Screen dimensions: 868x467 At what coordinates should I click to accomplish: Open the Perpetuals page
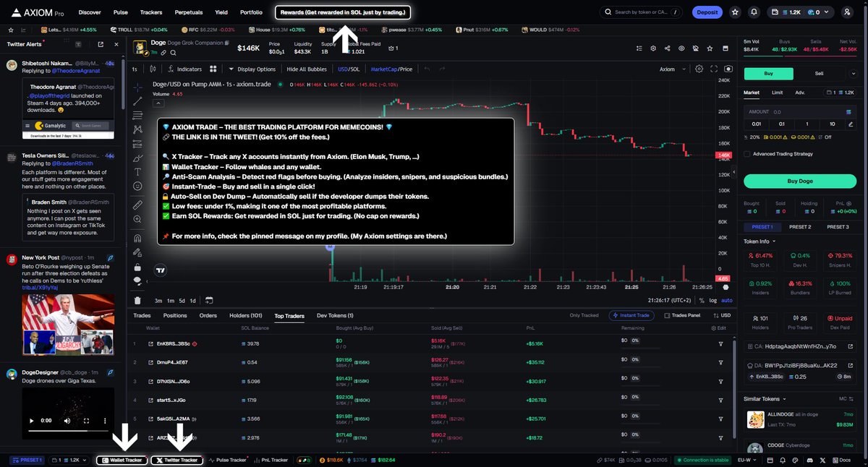click(x=188, y=12)
